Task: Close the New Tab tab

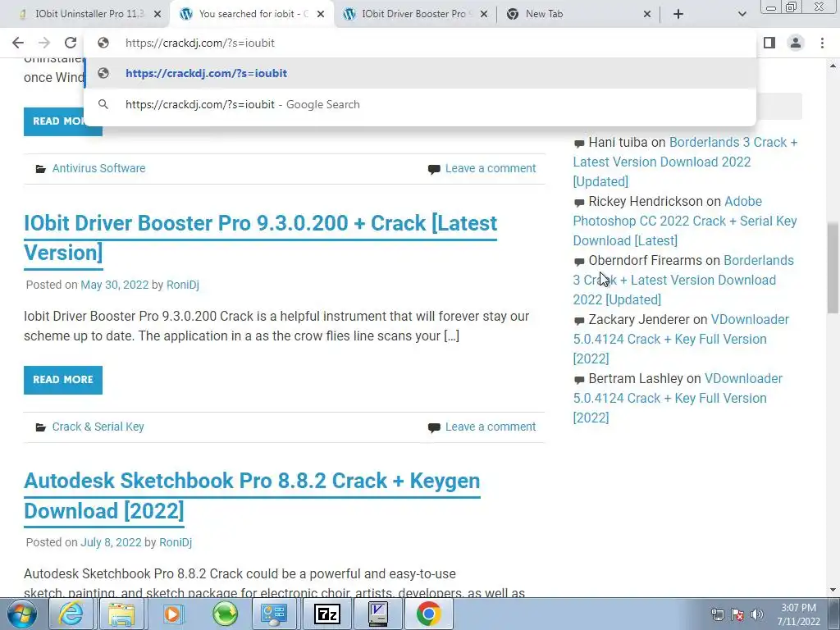Action: pyautogui.click(x=647, y=15)
